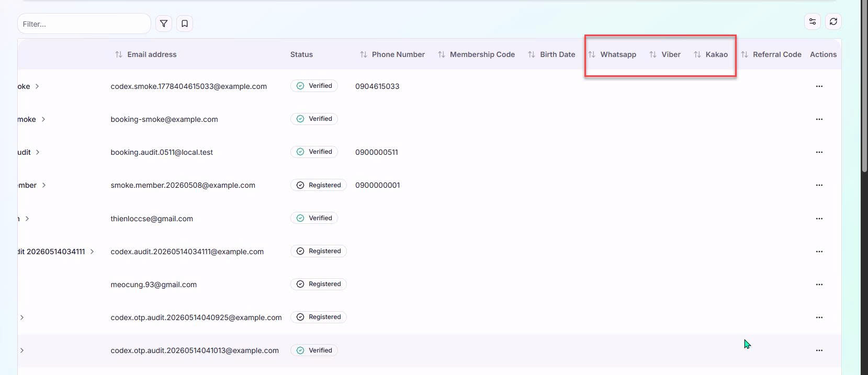Sort by Birth Date arrows icon

click(532, 54)
